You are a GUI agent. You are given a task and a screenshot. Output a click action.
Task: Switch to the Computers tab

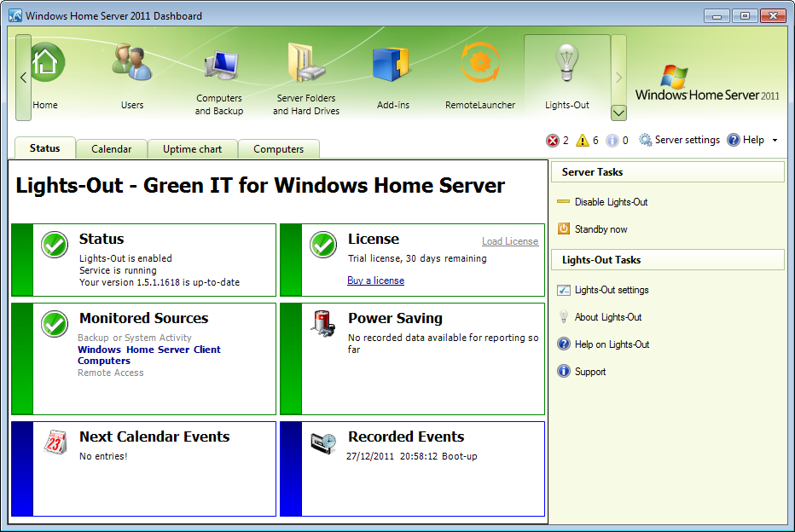278,149
